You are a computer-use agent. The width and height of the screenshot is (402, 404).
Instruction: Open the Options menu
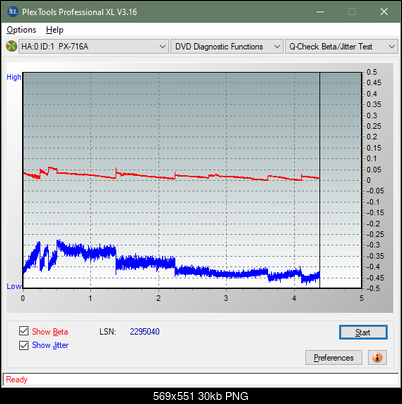21,30
